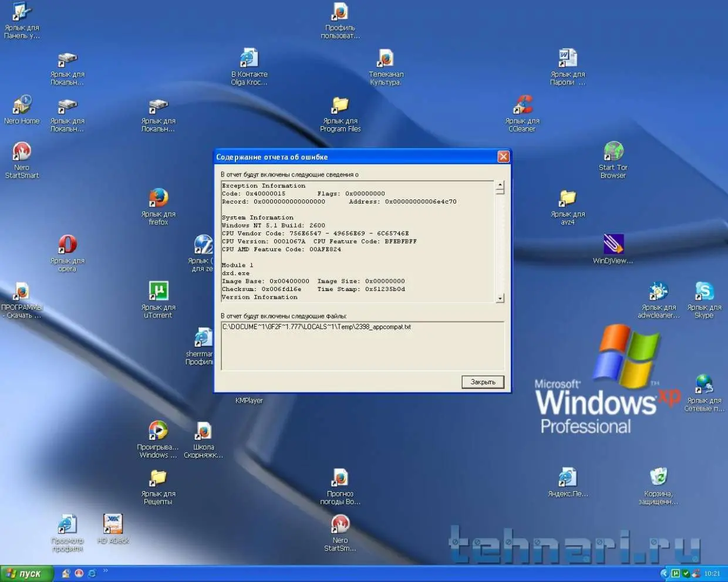Screen dimensions: 728x582
Task: Click the appcompat.txt file path in the files list
Action: (316, 327)
